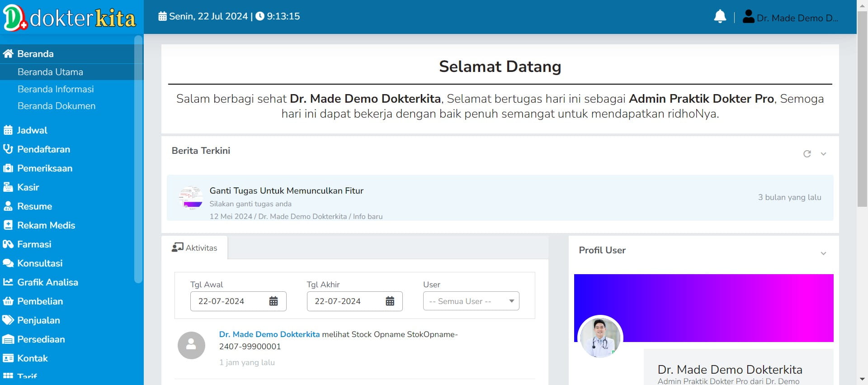This screenshot has height=385, width=868.
Task: Click the Tgl Awal date field
Action: pyautogui.click(x=228, y=301)
